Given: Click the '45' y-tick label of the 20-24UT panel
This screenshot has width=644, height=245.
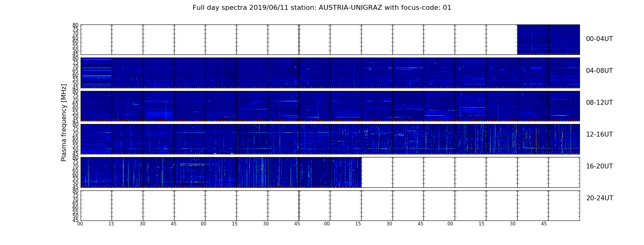Looking at the screenshot, I should tap(75, 220).
